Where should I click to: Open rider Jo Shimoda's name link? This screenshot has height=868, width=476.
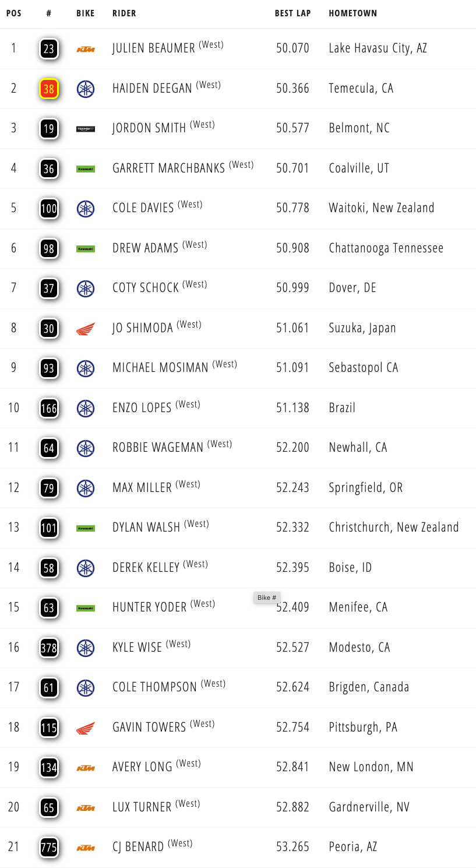(143, 328)
